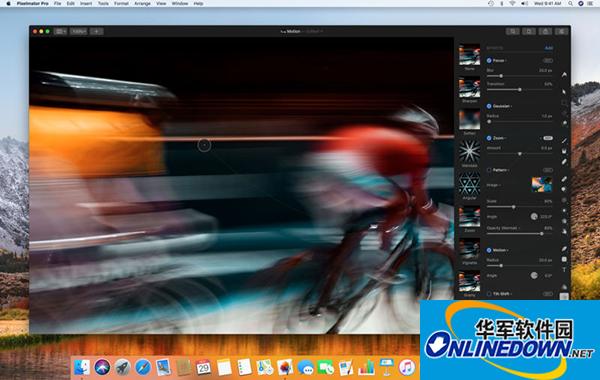
Task: Enable the Tilt Shift effect checkbox
Action: click(489, 294)
